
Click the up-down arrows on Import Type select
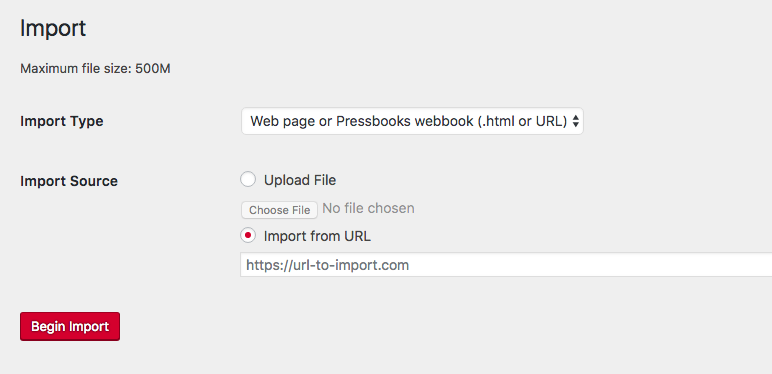pyautogui.click(x=576, y=122)
